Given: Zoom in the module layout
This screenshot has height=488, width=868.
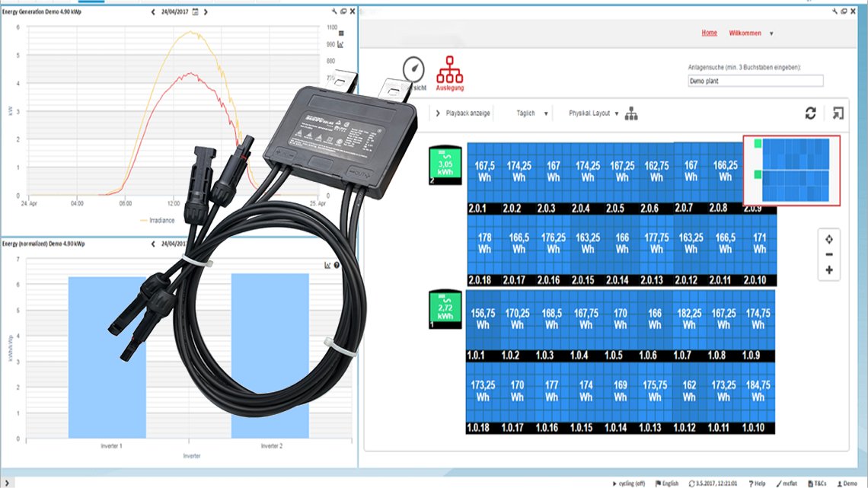Looking at the screenshot, I should [x=828, y=270].
